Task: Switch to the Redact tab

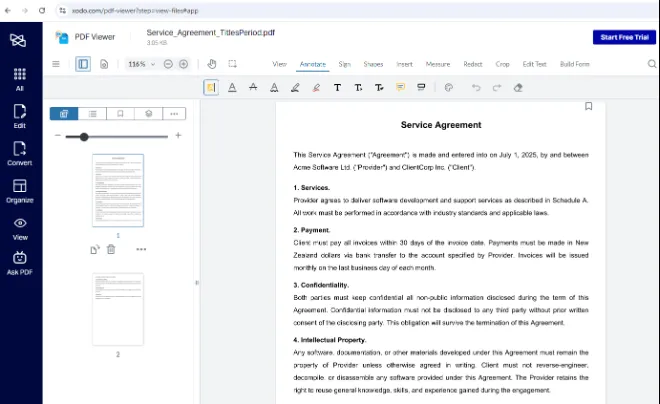Action: pyautogui.click(x=473, y=64)
